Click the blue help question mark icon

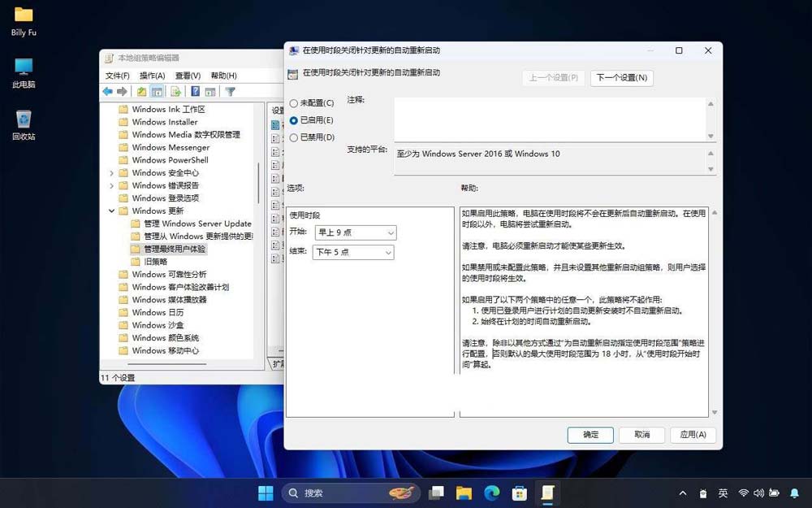click(x=195, y=92)
